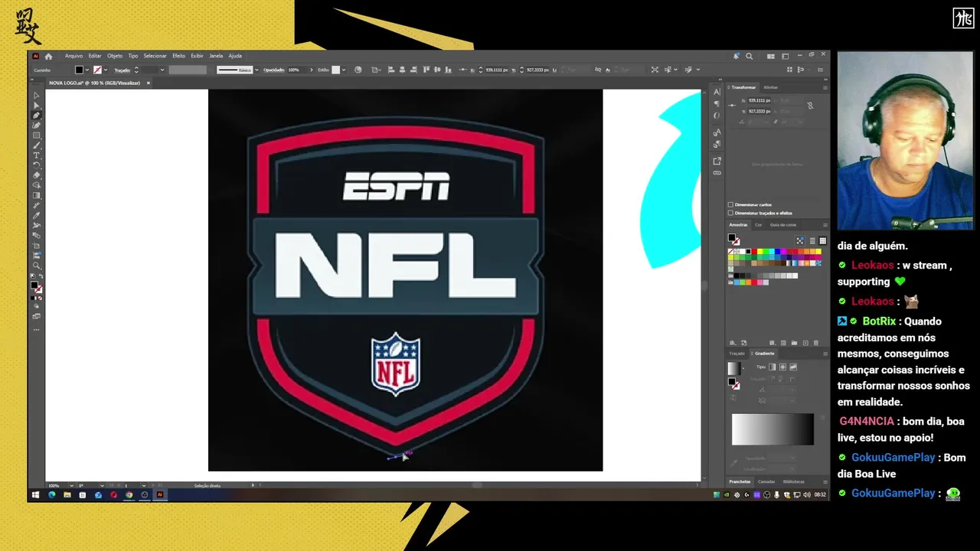980x551 pixels.
Task: Switch to the Guia de cores tab
Action: pyautogui.click(x=783, y=225)
